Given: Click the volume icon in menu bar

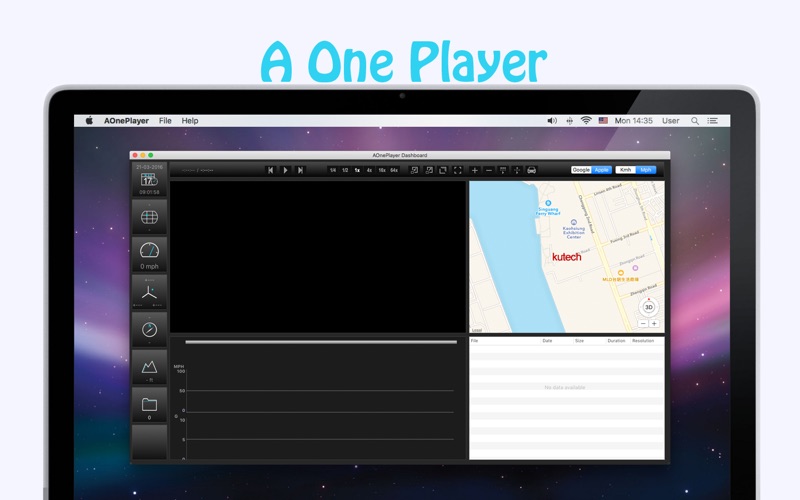Looking at the screenshot, I should 552,121.
